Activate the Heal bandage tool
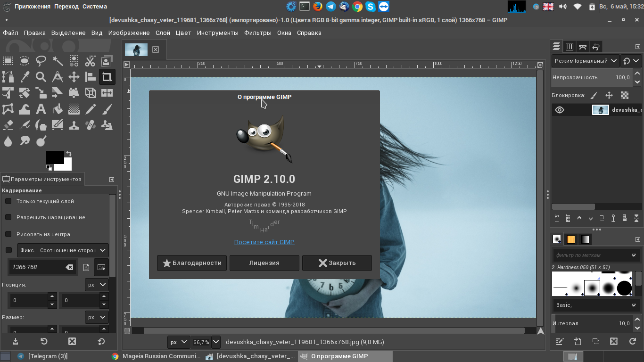This screenshot has height=362, width=644. [x=91, y=126]
